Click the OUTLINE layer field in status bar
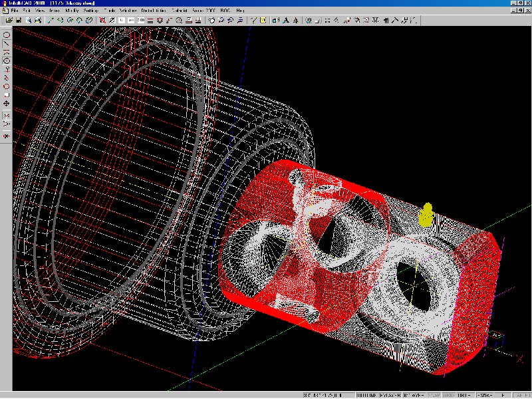 coord(367,395)
